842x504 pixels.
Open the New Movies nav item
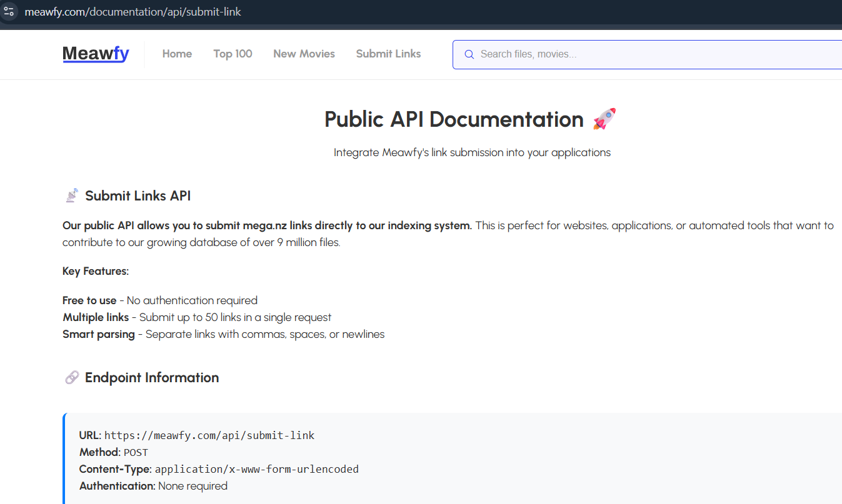[x=304, y=54]
